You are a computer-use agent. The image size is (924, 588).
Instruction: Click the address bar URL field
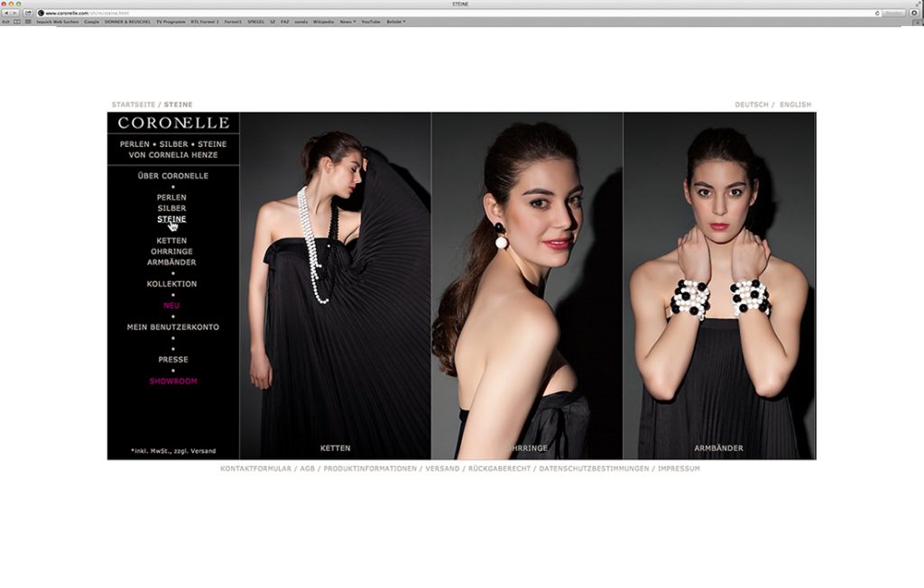[451, 13]
